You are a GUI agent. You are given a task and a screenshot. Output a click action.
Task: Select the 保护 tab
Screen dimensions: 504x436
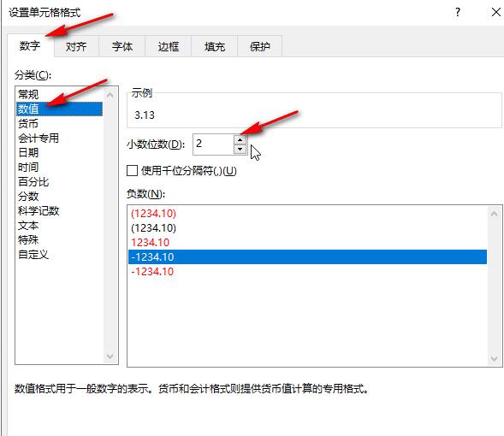260,46
